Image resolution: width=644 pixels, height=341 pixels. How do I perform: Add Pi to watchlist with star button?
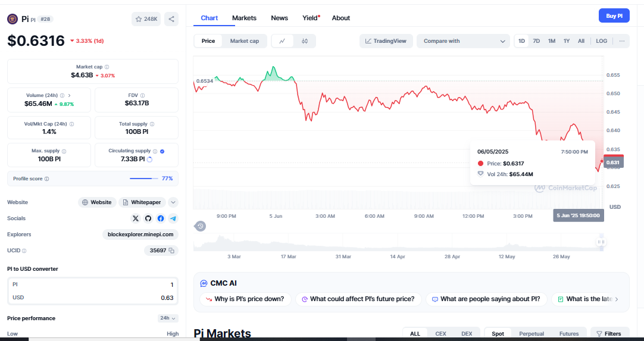tap(146, 19)
